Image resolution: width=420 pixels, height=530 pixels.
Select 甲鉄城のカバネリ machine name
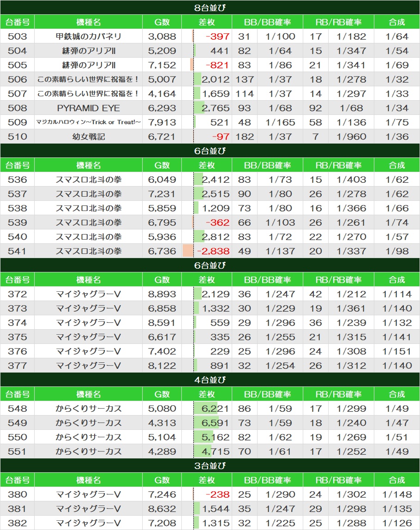point(89,36)
